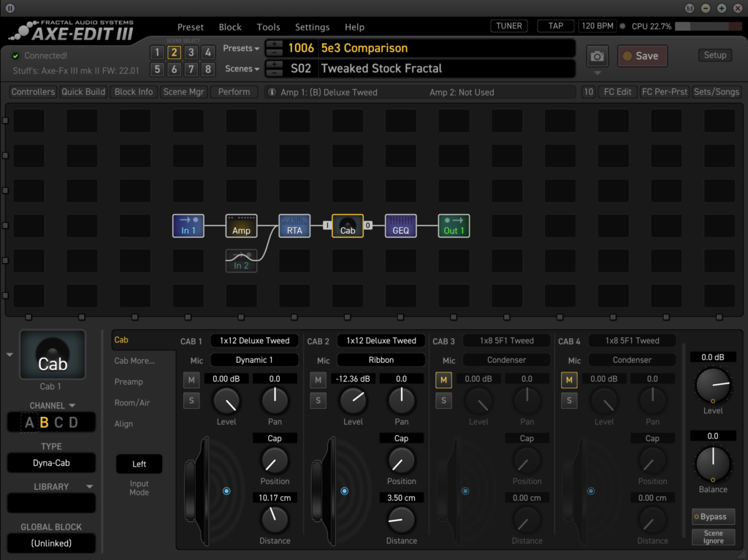Screen dimensions: 748x560
Task: Open the Align page
Action: [x=123, y=423]
